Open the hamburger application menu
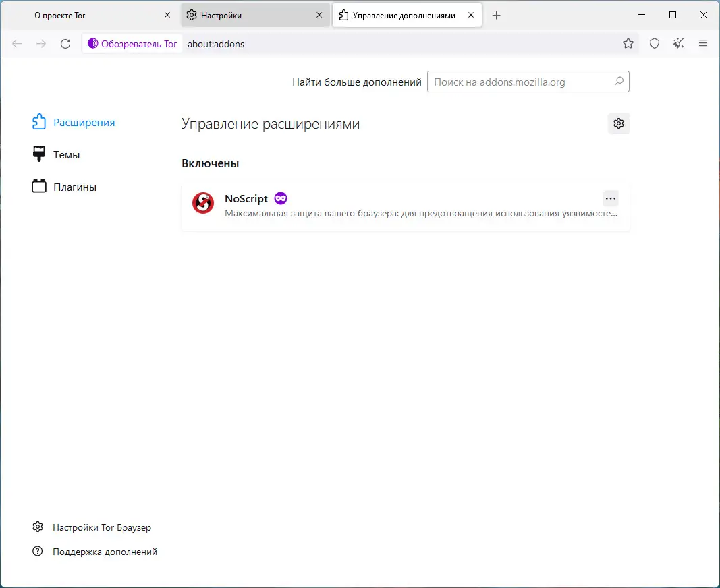 [703, 44]
